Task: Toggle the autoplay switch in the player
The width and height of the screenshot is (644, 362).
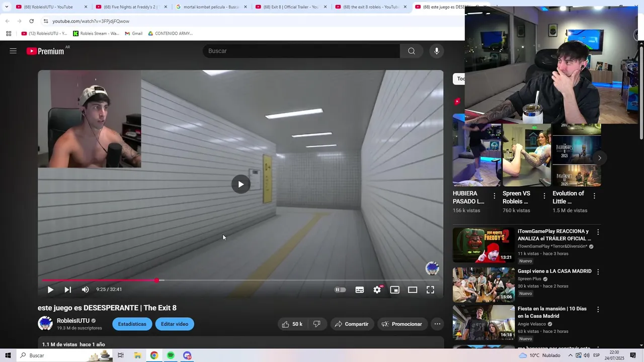Action: point(341,290)
